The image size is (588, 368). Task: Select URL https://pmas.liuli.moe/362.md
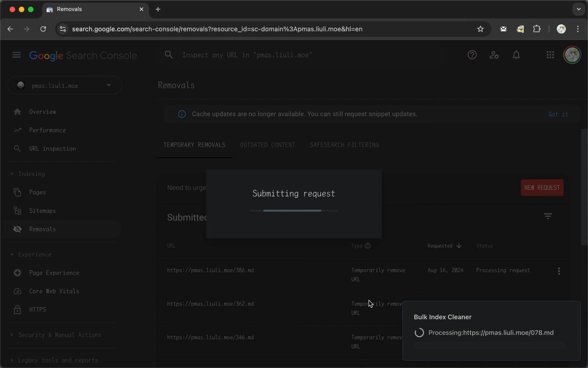(210, 304)
